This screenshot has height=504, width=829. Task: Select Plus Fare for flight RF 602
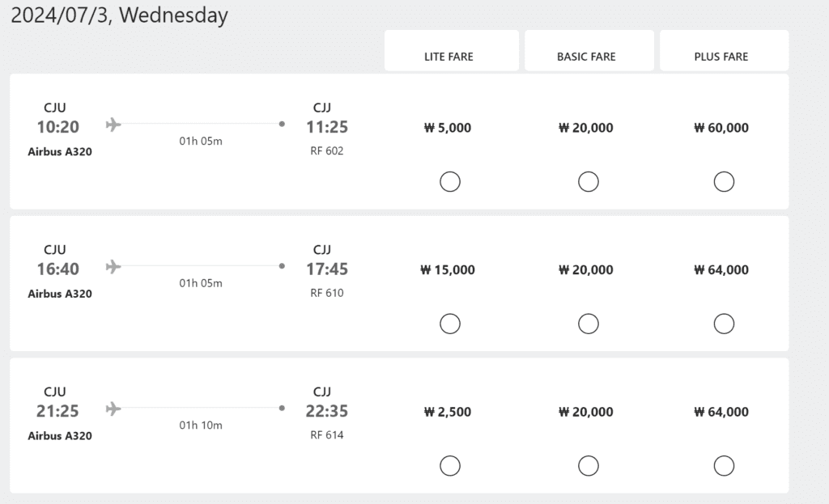(x=723, y=182)
